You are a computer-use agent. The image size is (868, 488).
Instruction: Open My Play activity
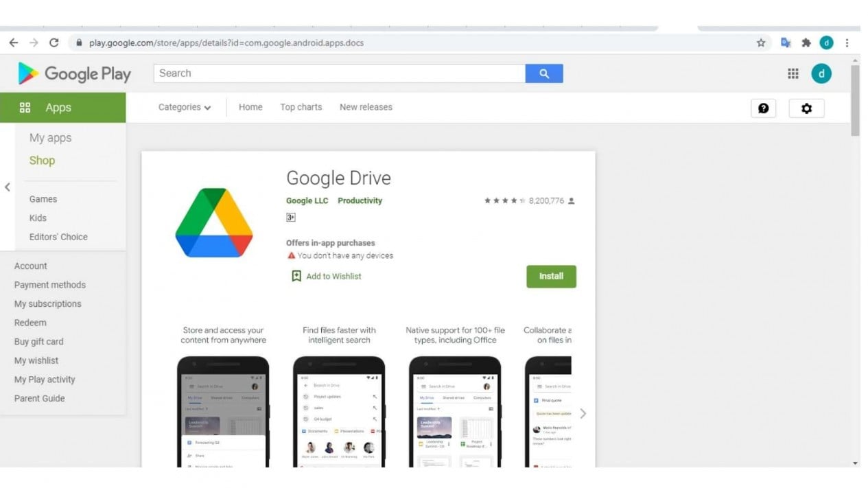[x=45, y=380]
